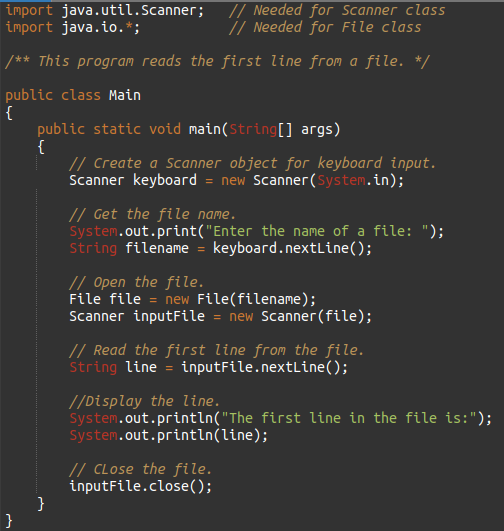Click the opening brace of the main method
504x531 pixels.
coord(41,147)
